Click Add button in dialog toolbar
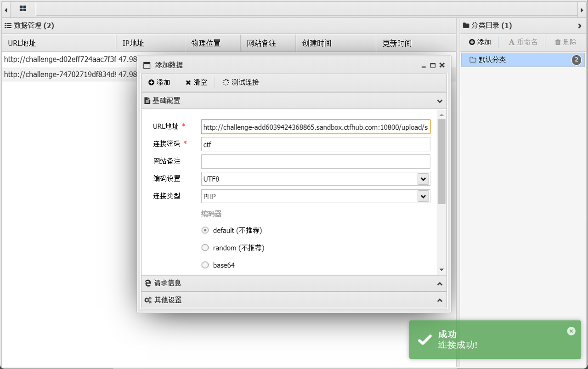Viewport: 588px width, 369px height. [x=159, y=82]
